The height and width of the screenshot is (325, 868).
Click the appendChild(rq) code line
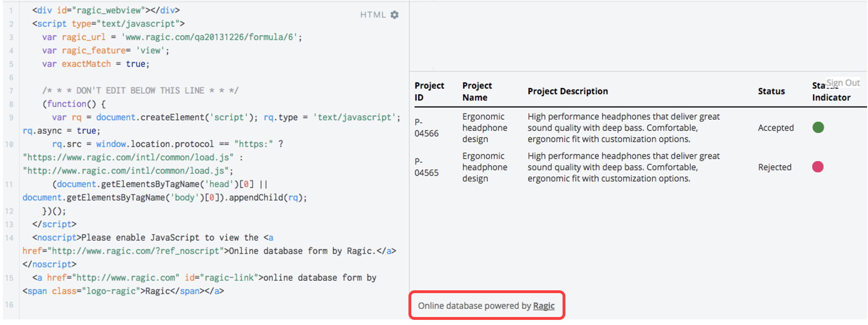click(165, 197)
